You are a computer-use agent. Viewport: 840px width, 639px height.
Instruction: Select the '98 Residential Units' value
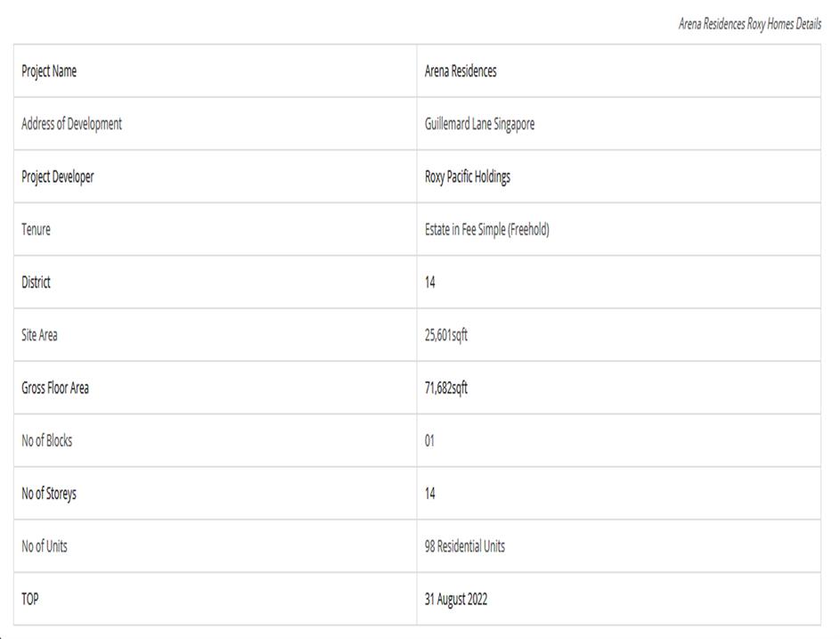[465, 546]
